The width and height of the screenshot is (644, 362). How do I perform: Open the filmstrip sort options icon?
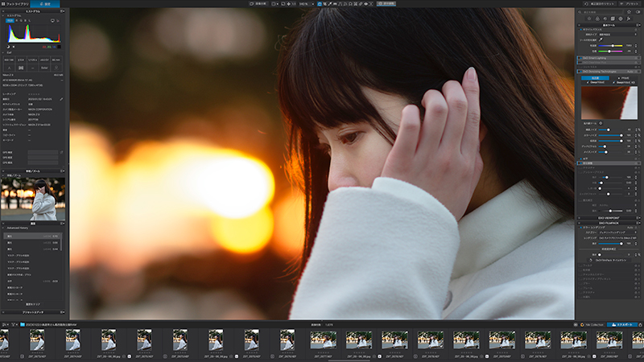tap(4, 324)
